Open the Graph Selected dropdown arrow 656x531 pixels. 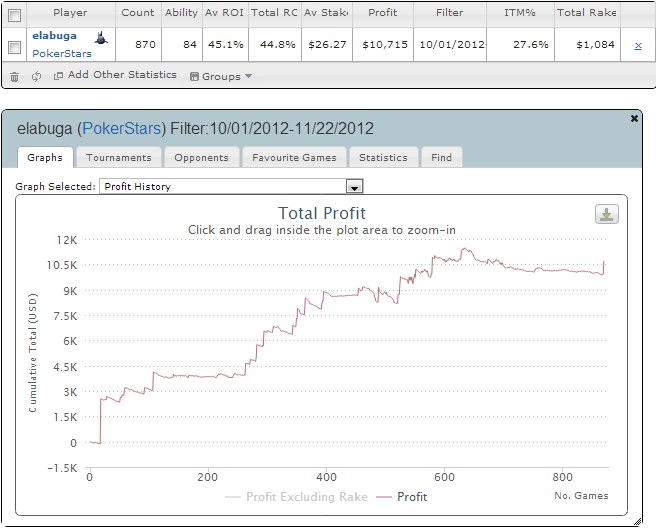coord(354,186)
